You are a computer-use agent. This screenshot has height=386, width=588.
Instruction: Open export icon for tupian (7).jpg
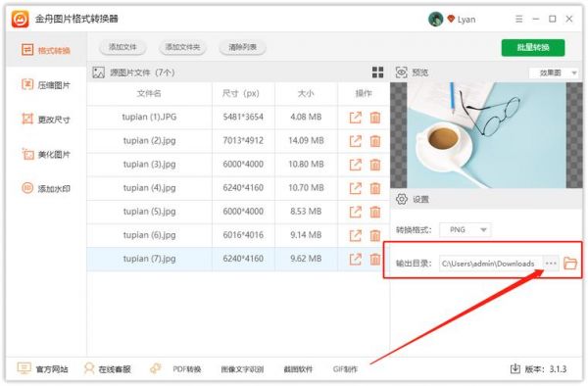[x=355, y=259]
